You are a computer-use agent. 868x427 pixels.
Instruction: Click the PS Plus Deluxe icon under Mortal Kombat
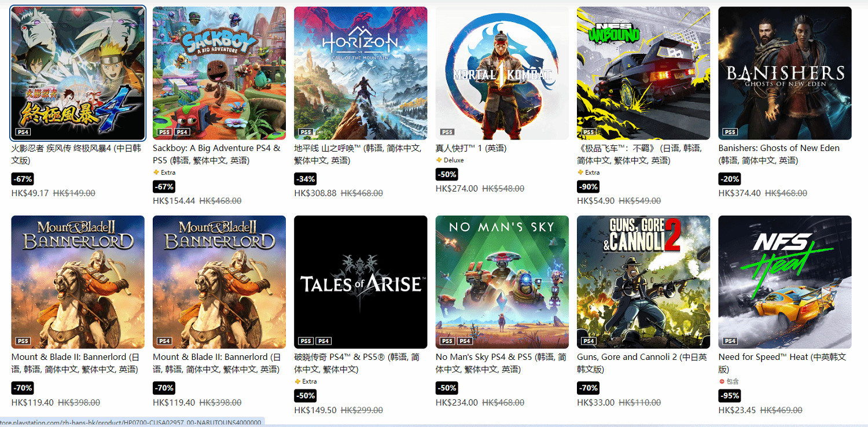pos(439,160)
